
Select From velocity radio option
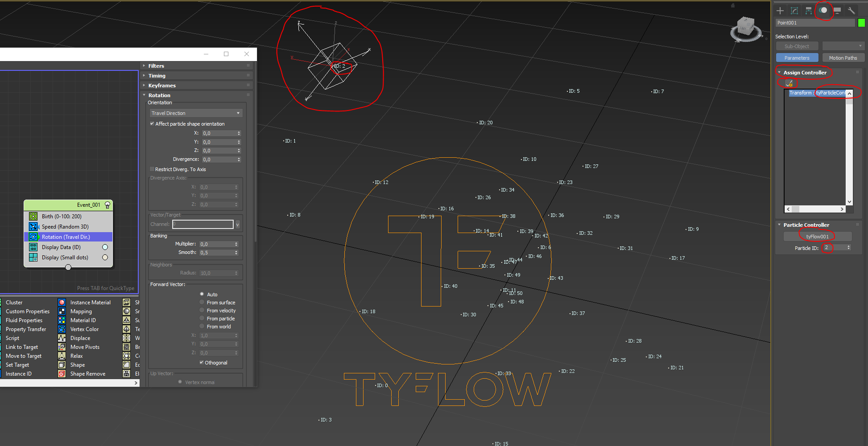point(202,310)
